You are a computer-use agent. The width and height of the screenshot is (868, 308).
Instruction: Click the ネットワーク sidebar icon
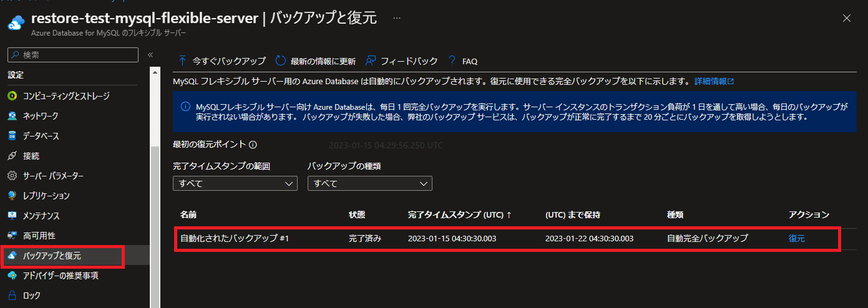[12, 116]
